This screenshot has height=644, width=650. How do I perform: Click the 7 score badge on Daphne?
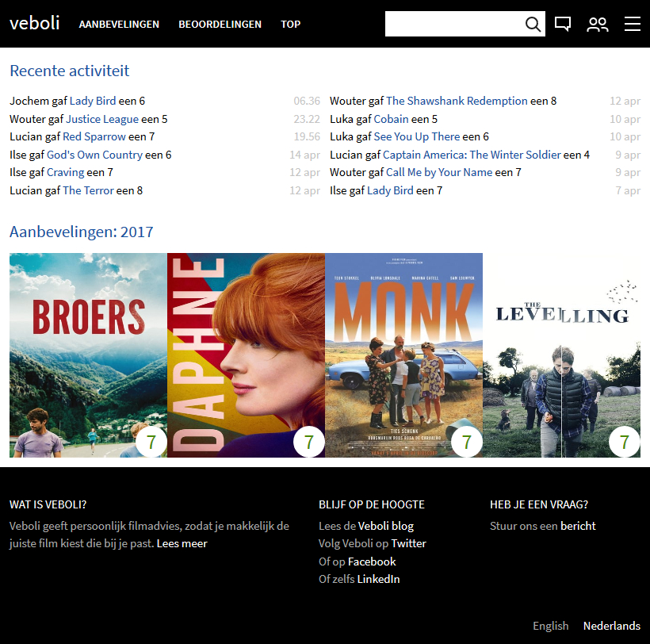309,442
